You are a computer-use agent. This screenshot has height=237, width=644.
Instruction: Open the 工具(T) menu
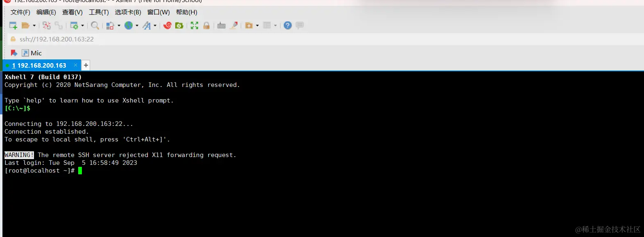(99, 12)
